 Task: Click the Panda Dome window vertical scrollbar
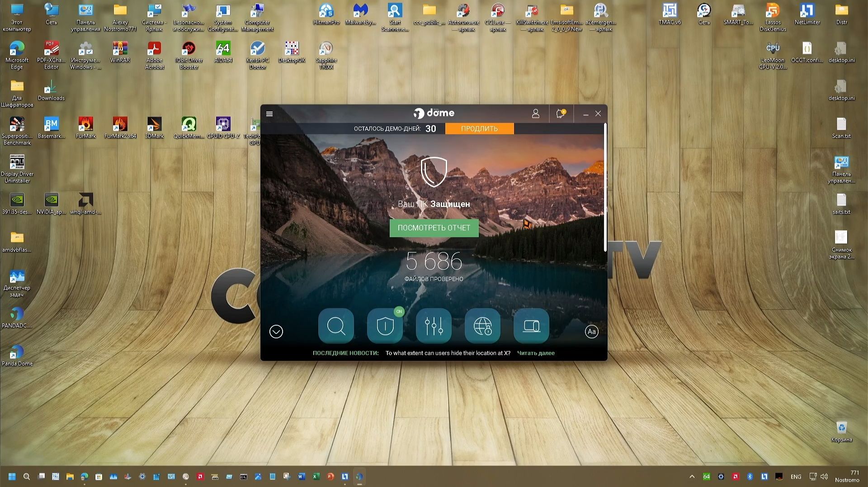tap(605, 187)
